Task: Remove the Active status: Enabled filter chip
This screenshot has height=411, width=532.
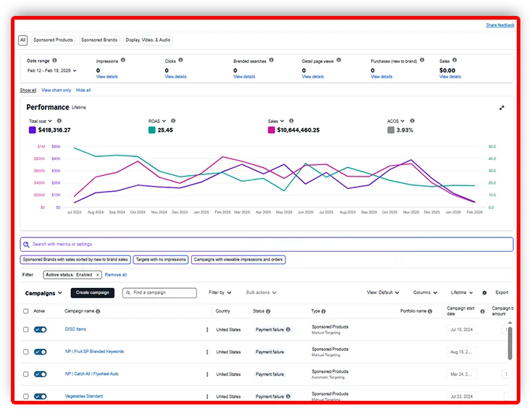Action: click(x=98, y=275)
